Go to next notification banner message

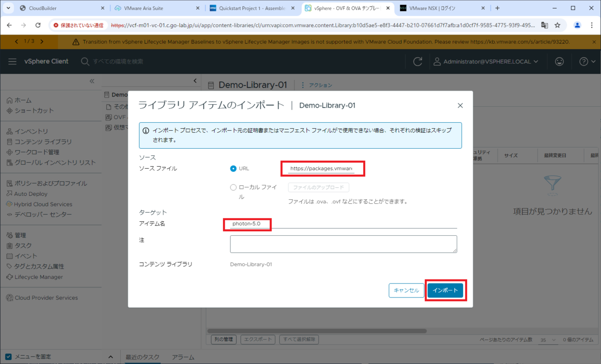pyautogui.click(x=42, y=42)
